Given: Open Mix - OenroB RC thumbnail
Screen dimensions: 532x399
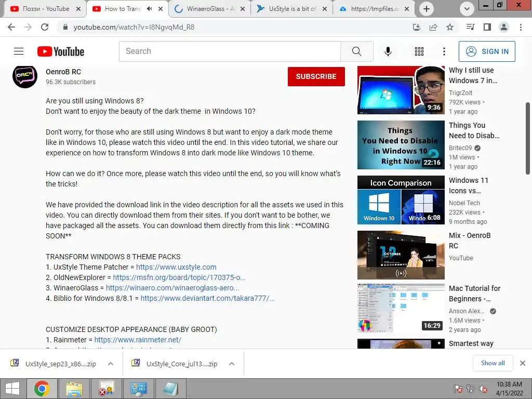Looking at the screenshot, I should 401,255.
